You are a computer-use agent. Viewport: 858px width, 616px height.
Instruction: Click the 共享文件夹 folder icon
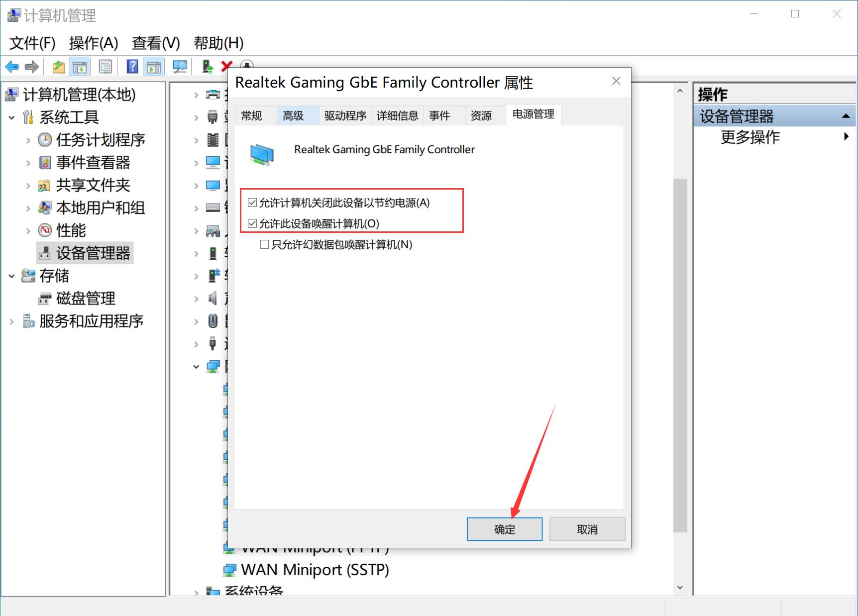pos(44,185)
